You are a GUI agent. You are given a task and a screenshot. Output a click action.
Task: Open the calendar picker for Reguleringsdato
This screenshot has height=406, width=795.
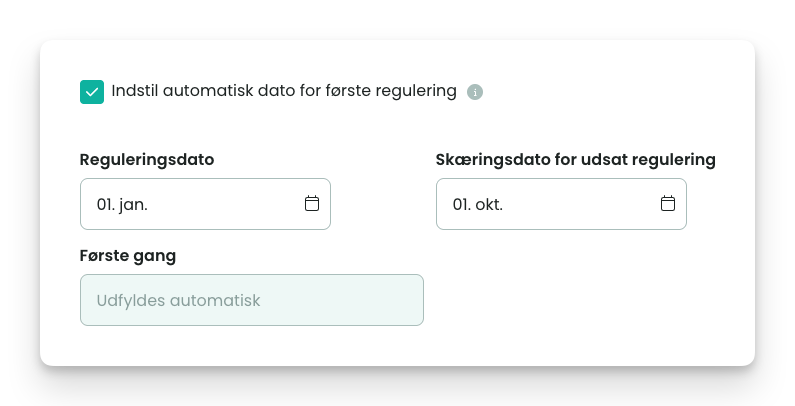click(x=311, y=204)
